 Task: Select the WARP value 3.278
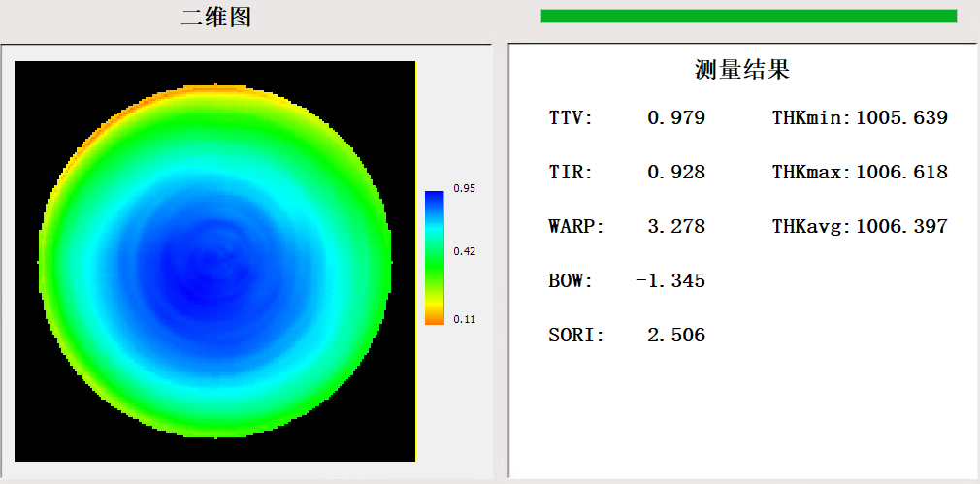click(x=675, y=227)
